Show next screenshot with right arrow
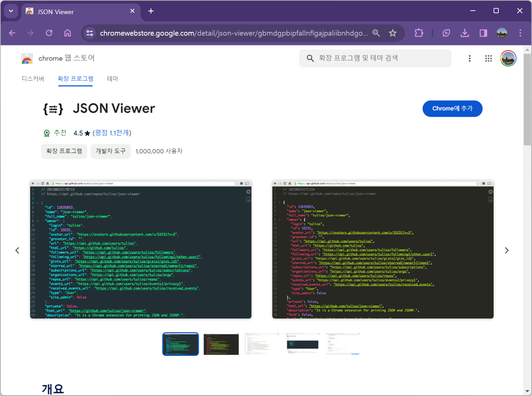The image size is (532, 396). [x=507, y=250]
